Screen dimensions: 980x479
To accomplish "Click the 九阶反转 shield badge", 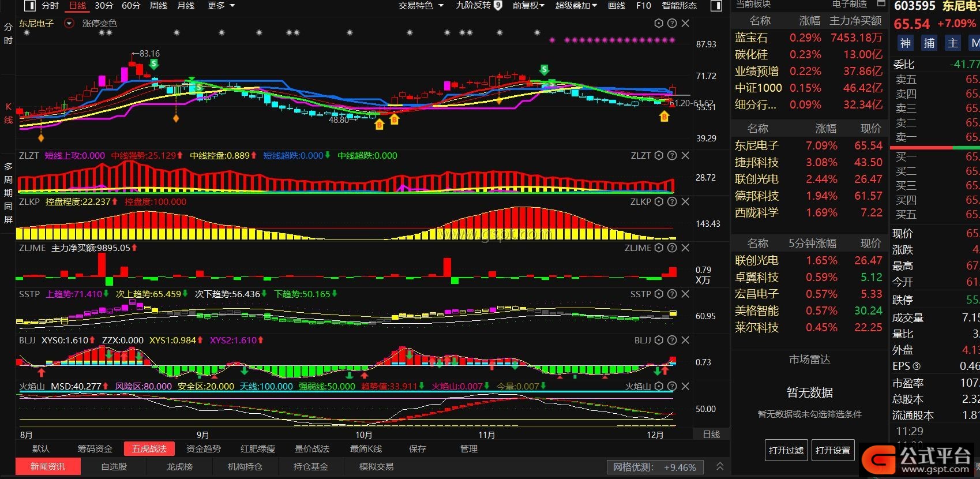I will tap(498, 5).
